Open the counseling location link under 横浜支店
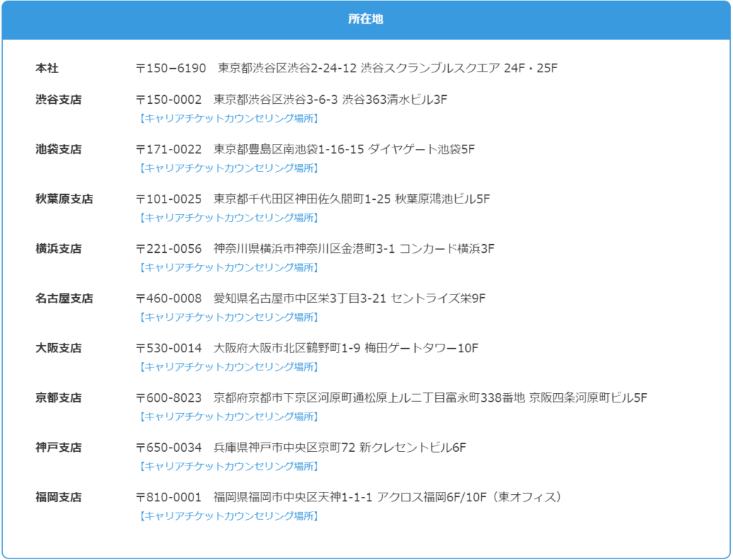This screenshot has width=733, height=560. click(228, 268)
